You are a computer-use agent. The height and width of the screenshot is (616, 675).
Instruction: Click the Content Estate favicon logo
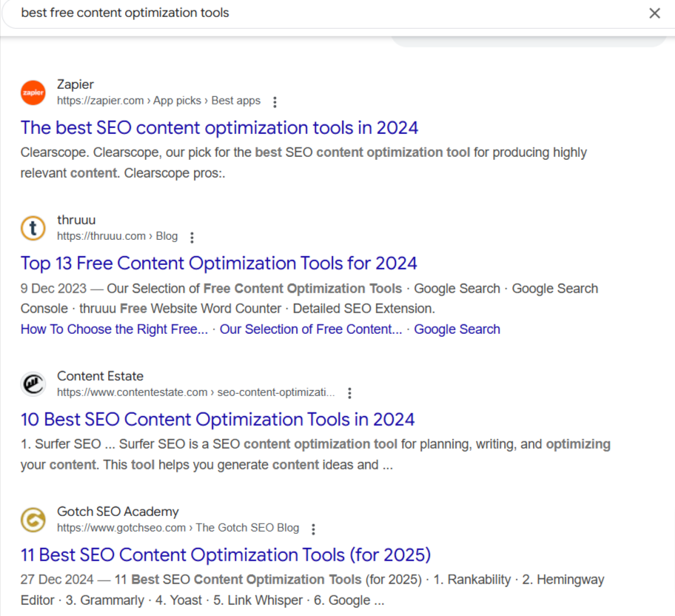point(33,384)
